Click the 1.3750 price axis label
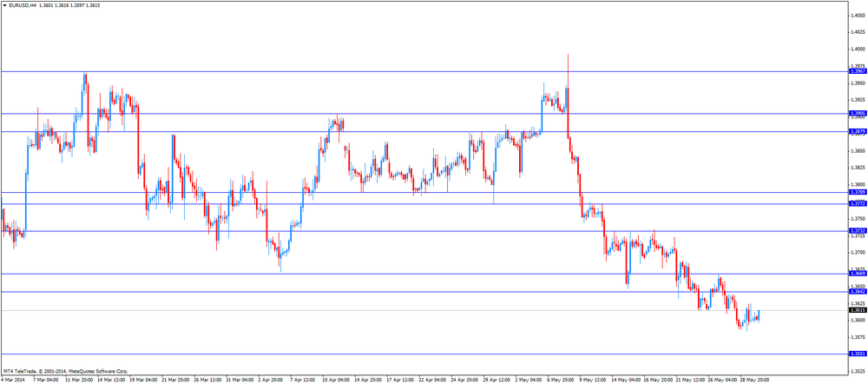The height and width of the screenshot is (384, 868). pos(858,218)
